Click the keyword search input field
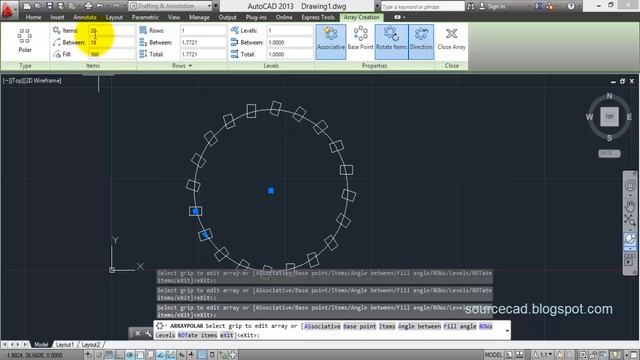 pos(422,7)
